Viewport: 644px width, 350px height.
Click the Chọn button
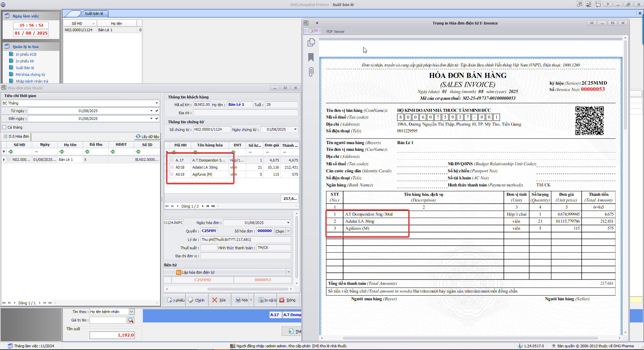[x=280, y=231]
